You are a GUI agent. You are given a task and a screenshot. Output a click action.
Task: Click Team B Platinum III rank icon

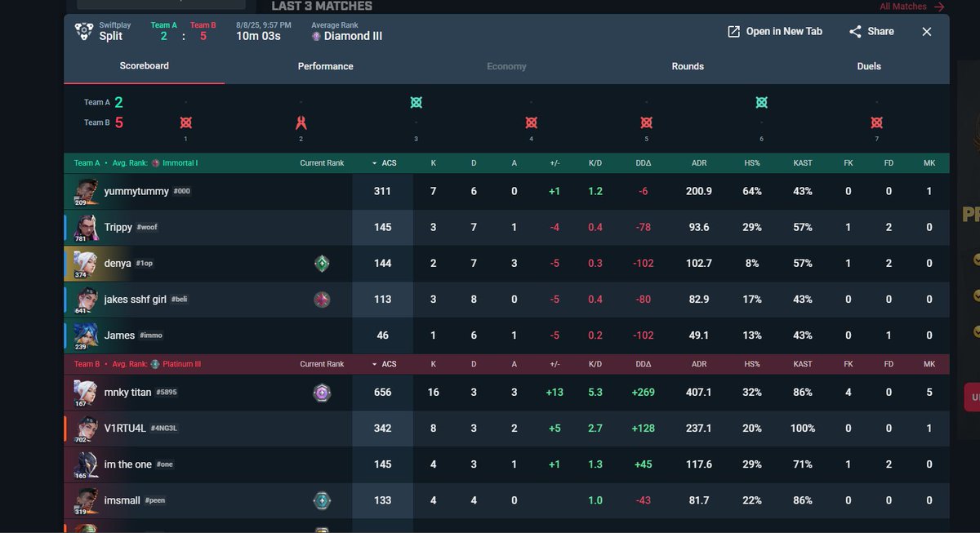pos(155,364)
